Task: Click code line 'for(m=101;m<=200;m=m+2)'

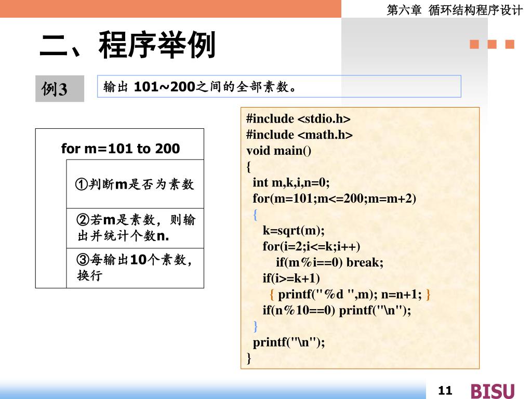Action: 334,198
